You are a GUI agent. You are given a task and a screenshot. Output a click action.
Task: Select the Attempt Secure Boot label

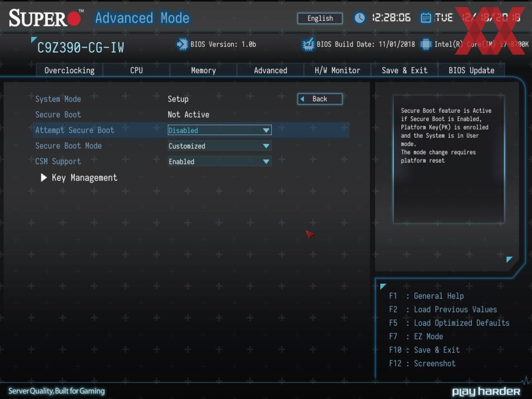point(75,130)
